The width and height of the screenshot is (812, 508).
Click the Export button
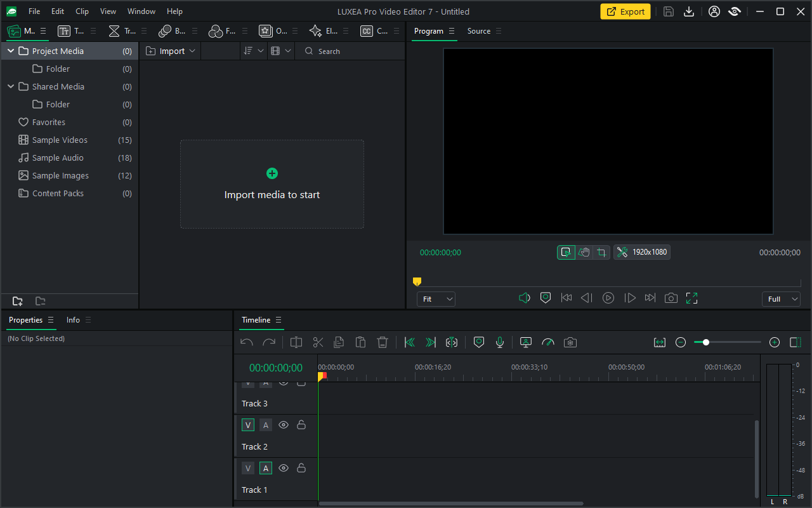[625, 11]
